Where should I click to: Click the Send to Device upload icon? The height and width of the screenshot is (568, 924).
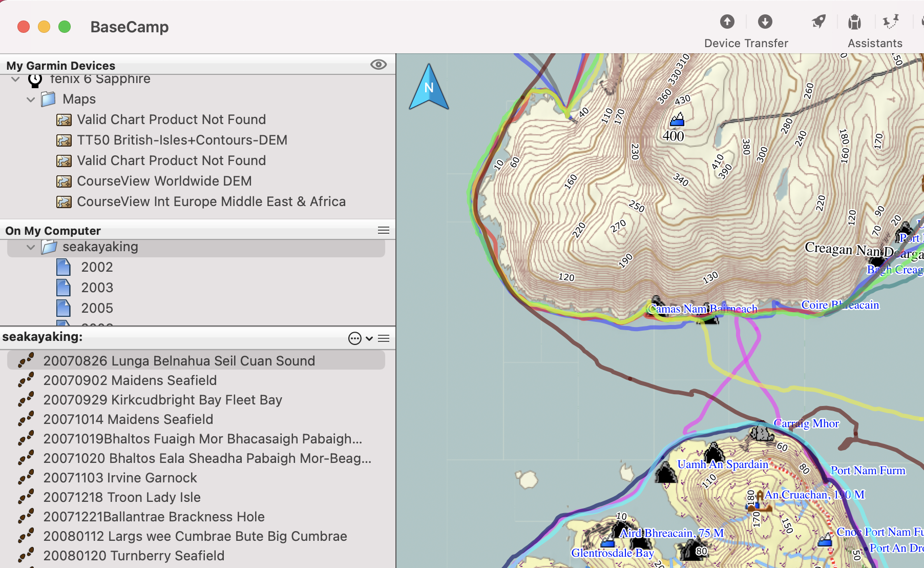click(x=727, y=22)
